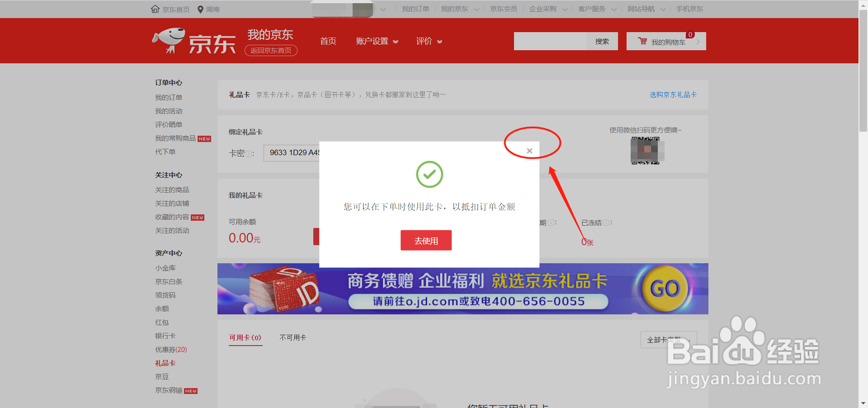Switch to 可用卡 (0) tab

coord(245,337)
